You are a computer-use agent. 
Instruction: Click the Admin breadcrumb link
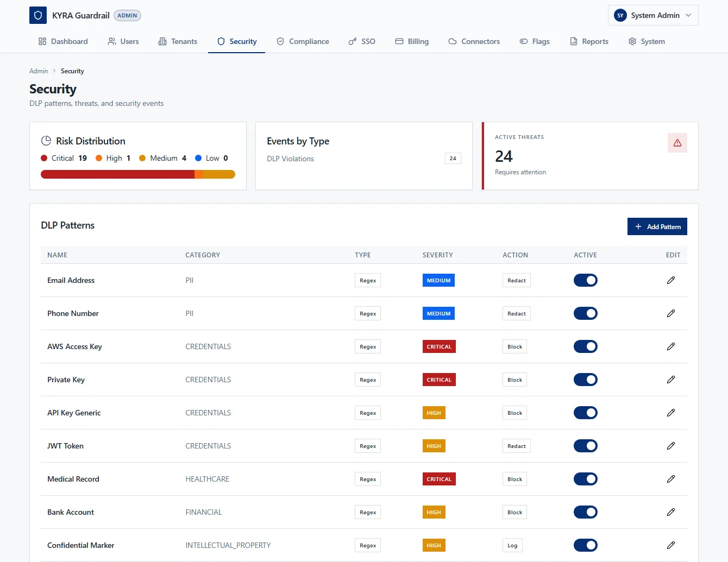[39, 71]
